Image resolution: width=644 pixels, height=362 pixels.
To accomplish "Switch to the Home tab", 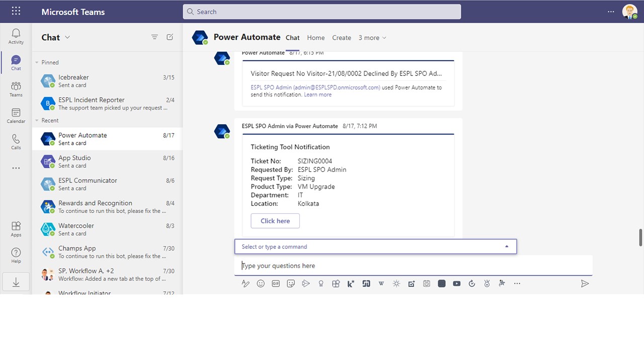I will tap(316, 38).
